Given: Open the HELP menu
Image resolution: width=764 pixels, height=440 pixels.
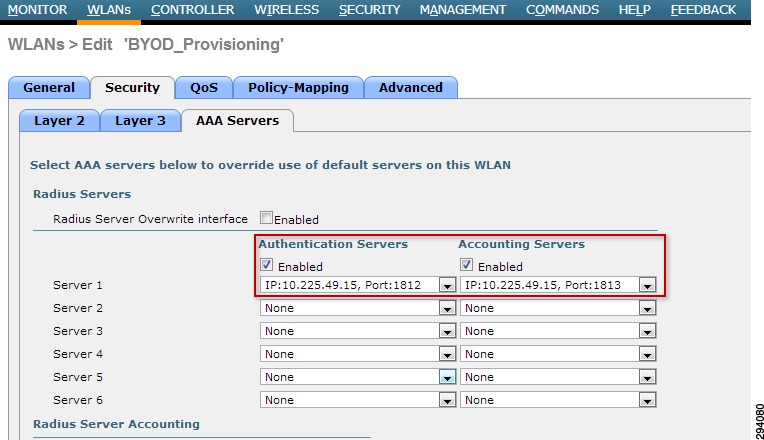Looking at the screenshot, I should pyautogui.click(x=634, y=10).
